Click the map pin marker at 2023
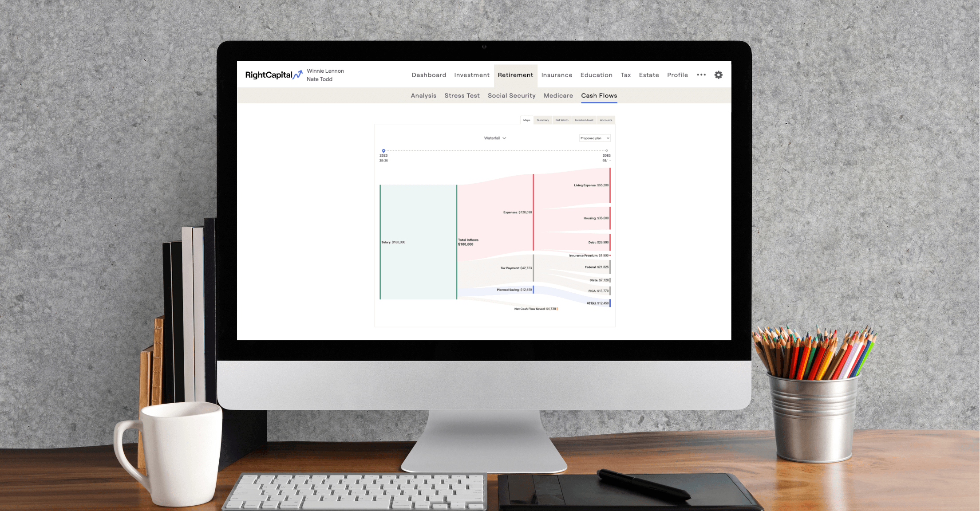This screenshot has height=511, width=980. (x=383, y=151)
